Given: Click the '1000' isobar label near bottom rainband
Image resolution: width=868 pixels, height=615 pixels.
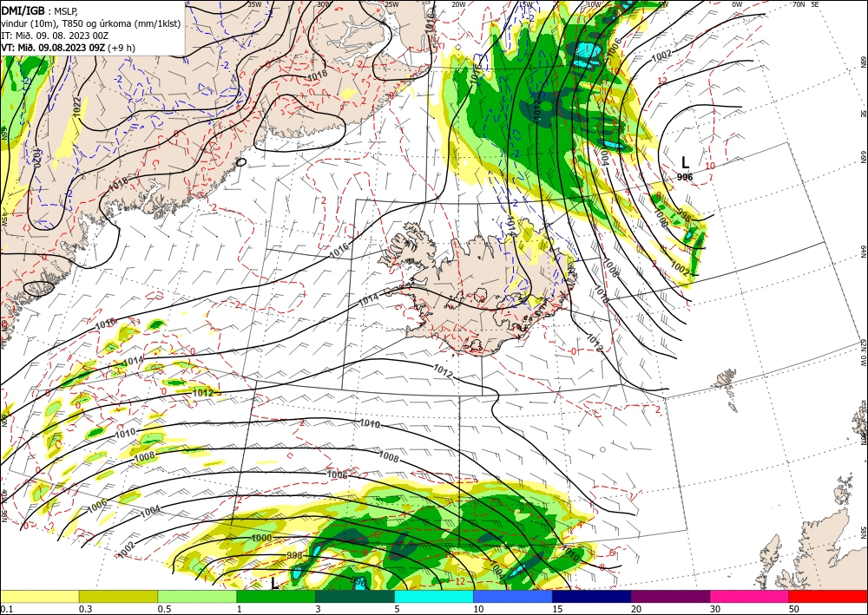Looking at the screenshot, I should (x=261, y=538).
